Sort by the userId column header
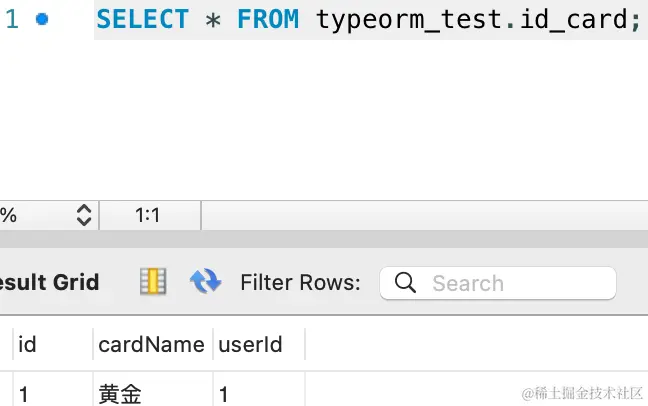 [x=251, y=345]
